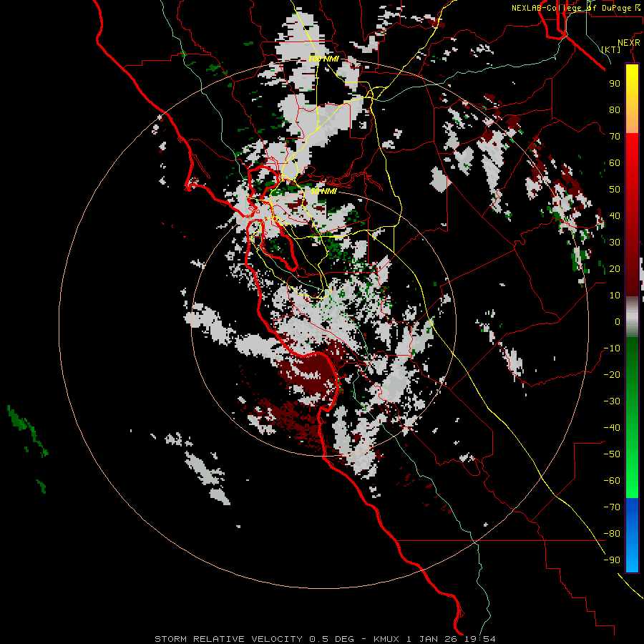Click the positive 70 knot scale label
This screenshot has width=644, height=644.
[615, 137]
